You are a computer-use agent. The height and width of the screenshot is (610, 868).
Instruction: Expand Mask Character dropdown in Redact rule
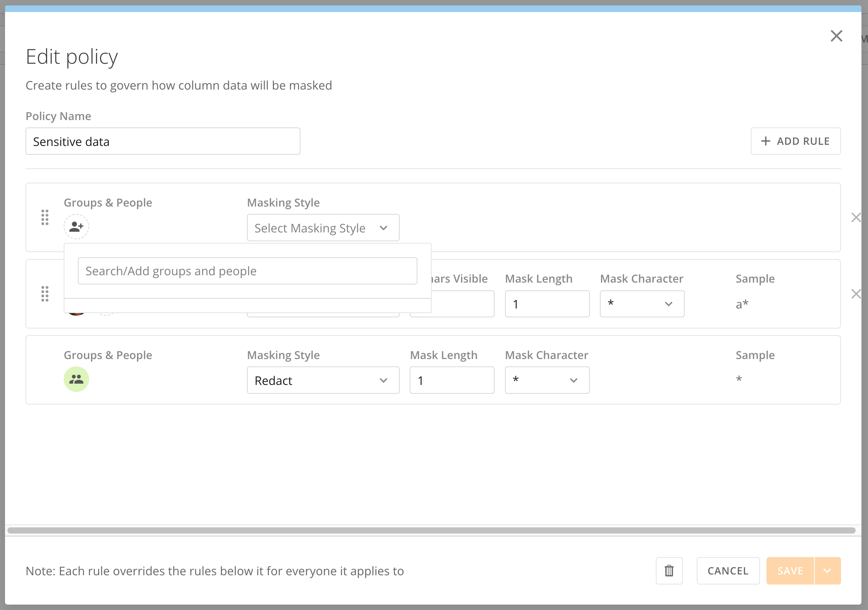click(547, 380)
